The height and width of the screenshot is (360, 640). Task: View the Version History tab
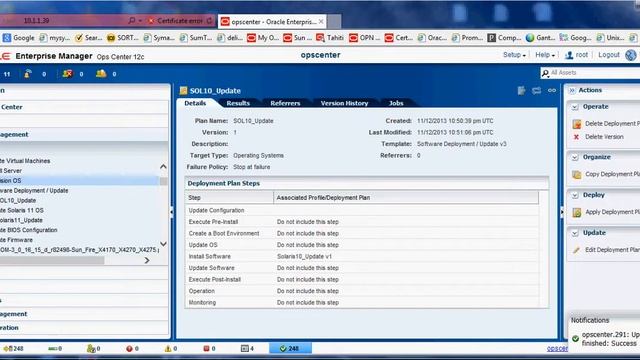tap(344, 103)
